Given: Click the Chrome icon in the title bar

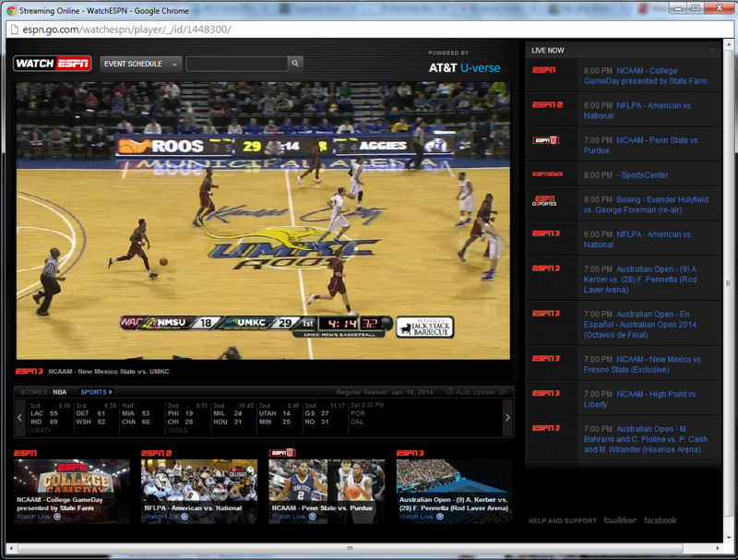Looking at the screenshot, I should pos(11,10).
